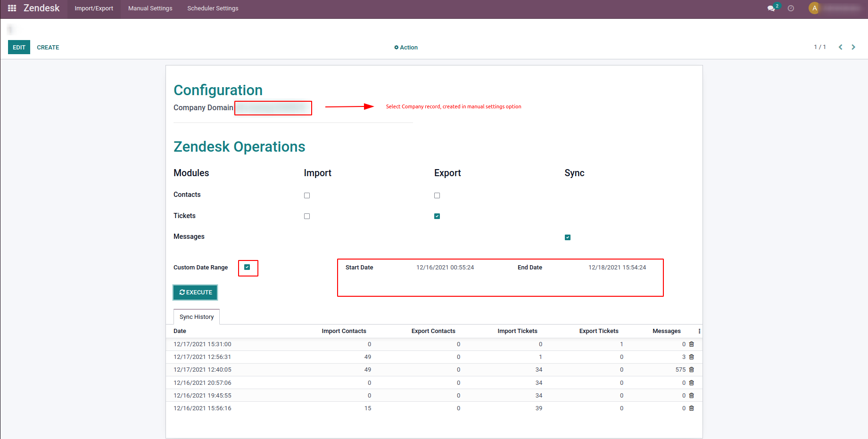Sort by the Export Contacts column header

click(433, 331)
